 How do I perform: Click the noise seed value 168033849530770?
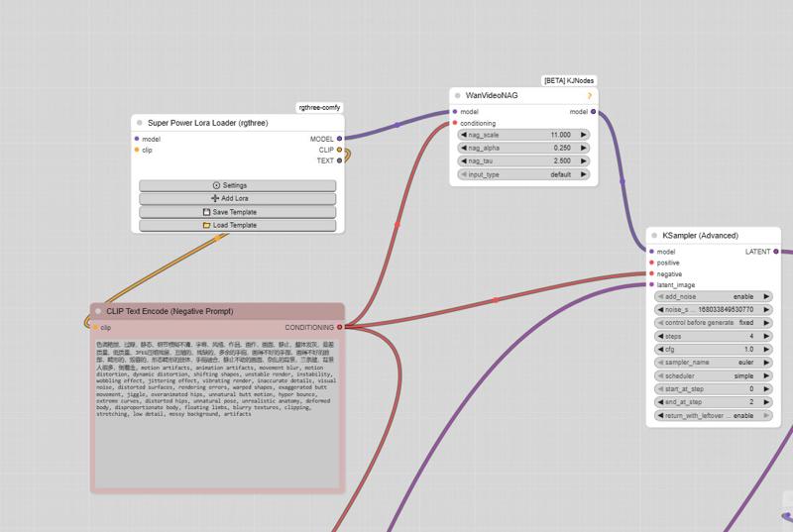pos(726,309)
